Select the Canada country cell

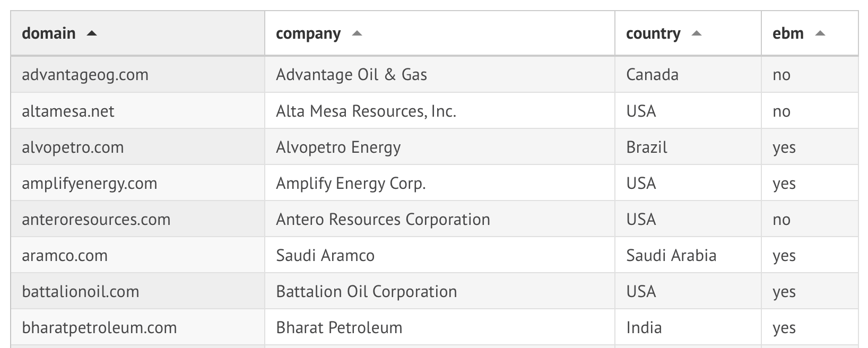tap(652, 75)
